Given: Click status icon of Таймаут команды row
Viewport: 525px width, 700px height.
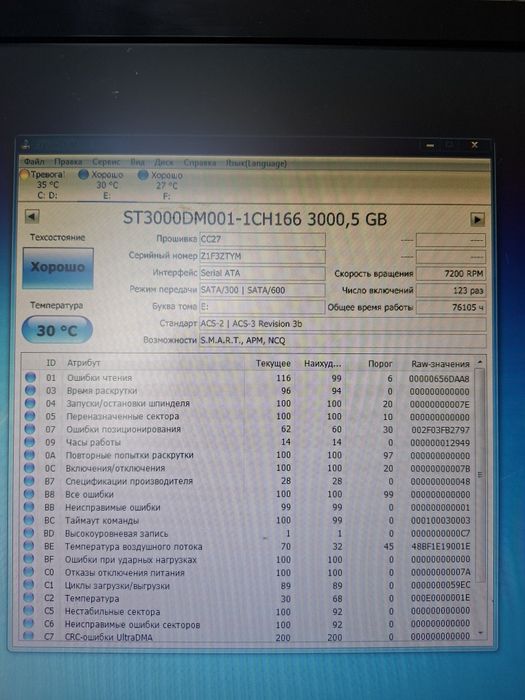Looking at the screenshot, I should 29,520.
